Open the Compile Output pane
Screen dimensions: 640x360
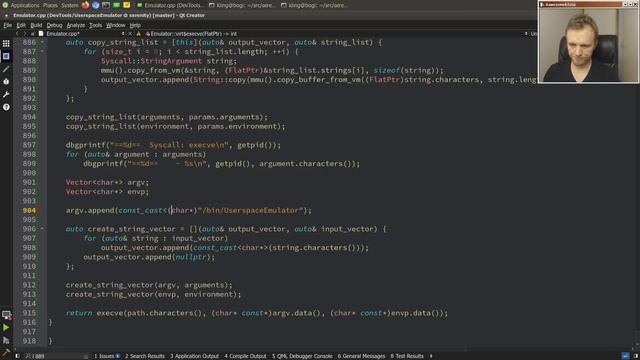point(245,356)
